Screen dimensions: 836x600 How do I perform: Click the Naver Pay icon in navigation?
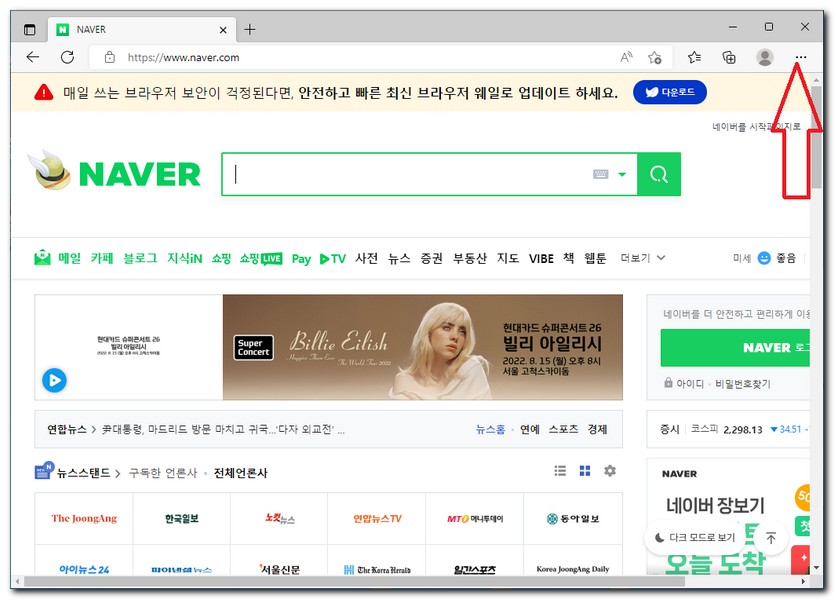[301, 258]
